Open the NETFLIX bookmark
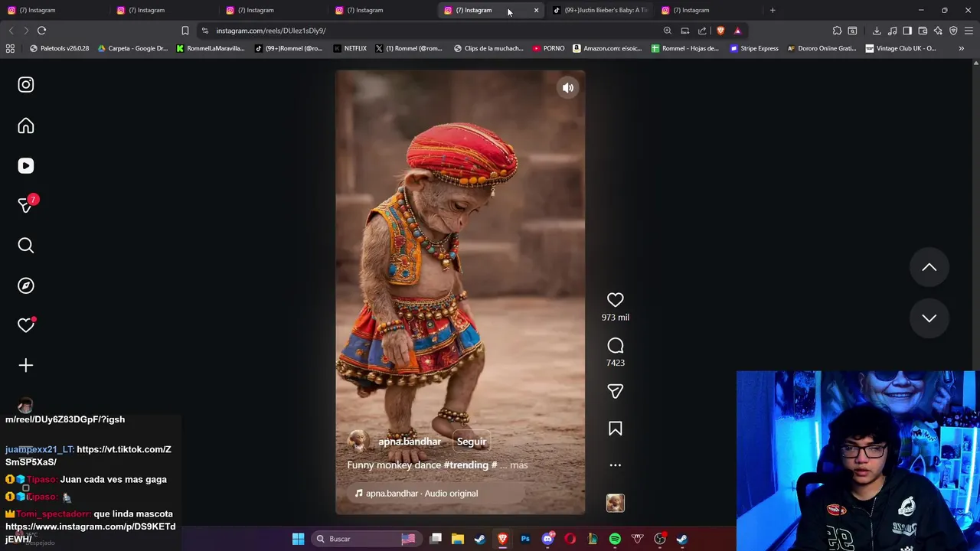Screen dimensions: 980x551 (x=350, y=48)
